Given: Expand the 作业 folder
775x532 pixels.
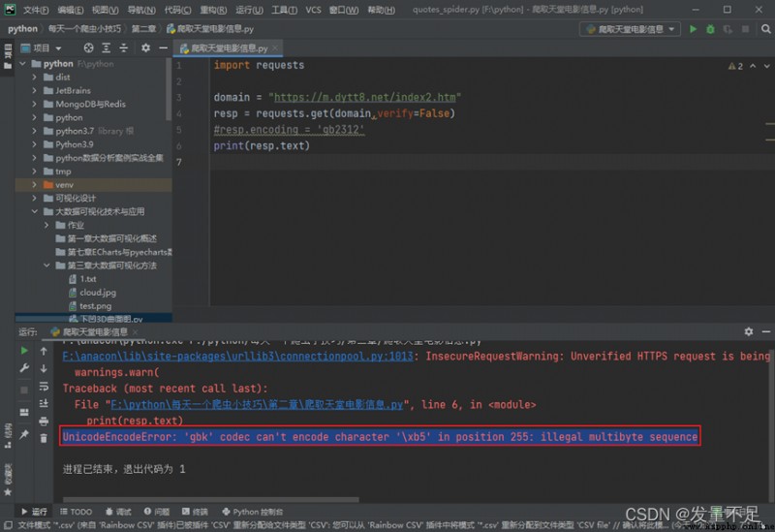Looking at the screenshot, I should [x=46, y=225].
